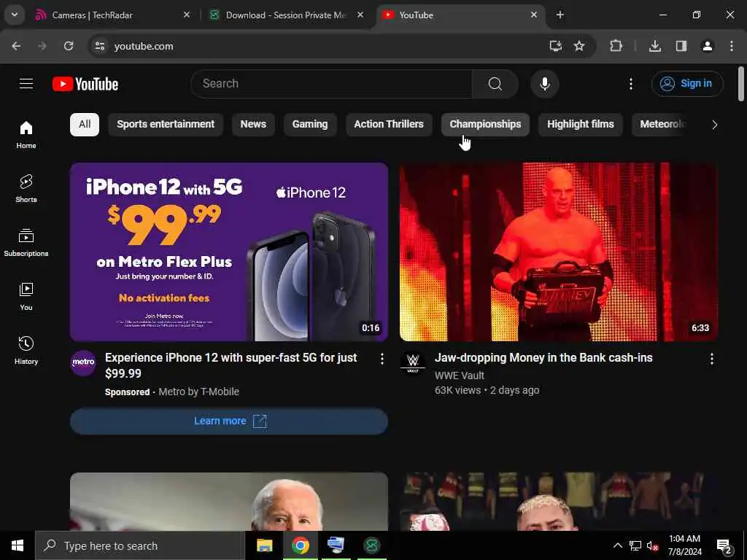This screenshot has height=560, width=747.
Task: Open the Windows Start menu
Action: 18,545
